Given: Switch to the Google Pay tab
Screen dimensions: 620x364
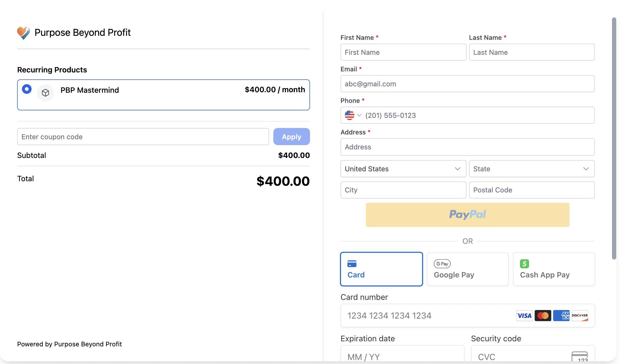Looking at the screenshot, I should tap(468, 269).
